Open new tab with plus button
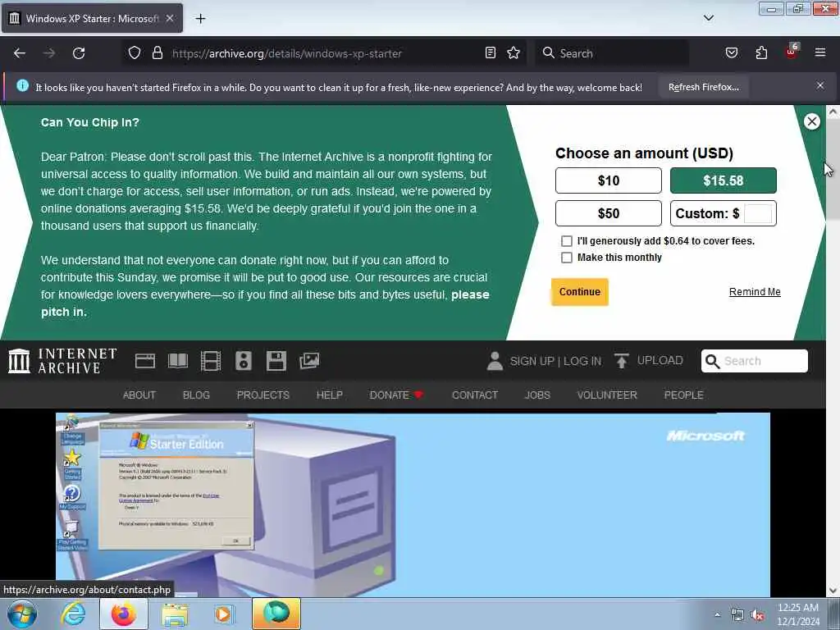 [200, 19]
